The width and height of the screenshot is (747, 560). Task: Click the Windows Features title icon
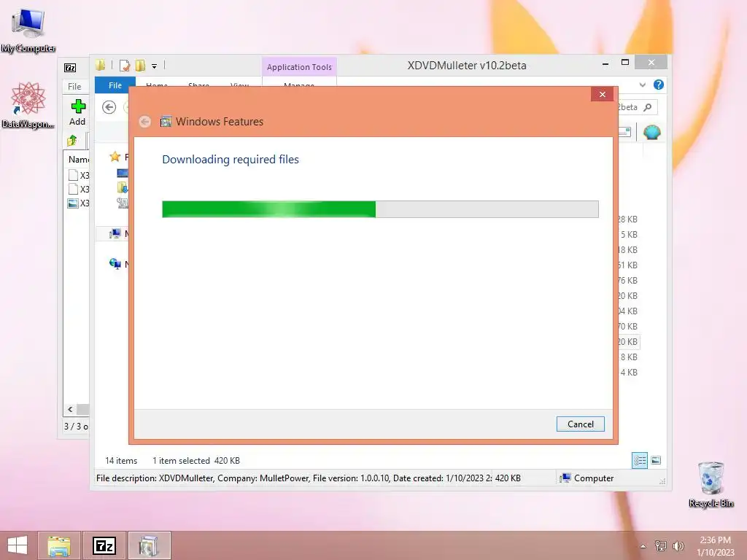[166, 122]
